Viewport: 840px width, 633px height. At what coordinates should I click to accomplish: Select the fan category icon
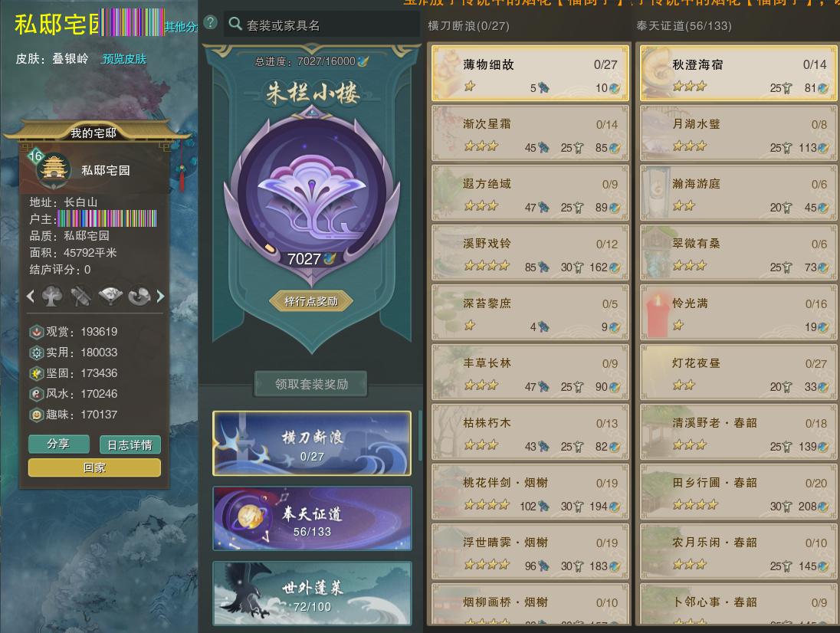(110, 296)
